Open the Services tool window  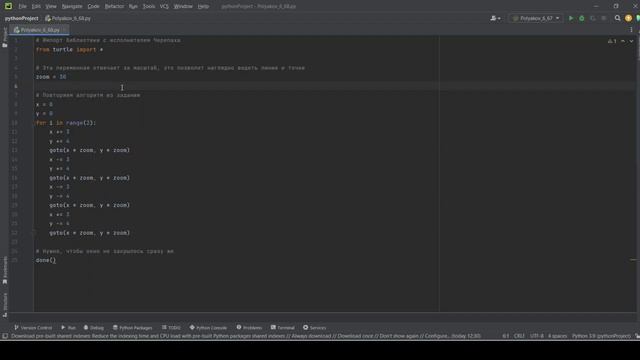point(314,328)
